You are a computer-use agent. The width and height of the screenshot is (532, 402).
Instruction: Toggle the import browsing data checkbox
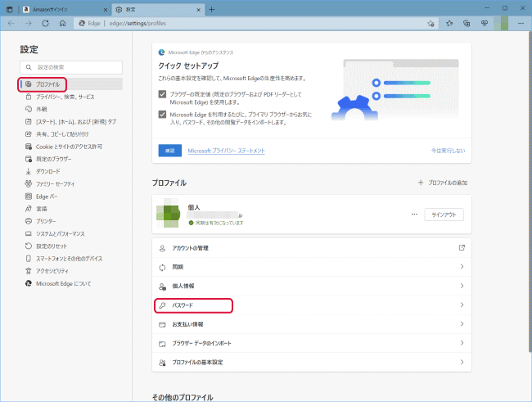tap(162, 114)
